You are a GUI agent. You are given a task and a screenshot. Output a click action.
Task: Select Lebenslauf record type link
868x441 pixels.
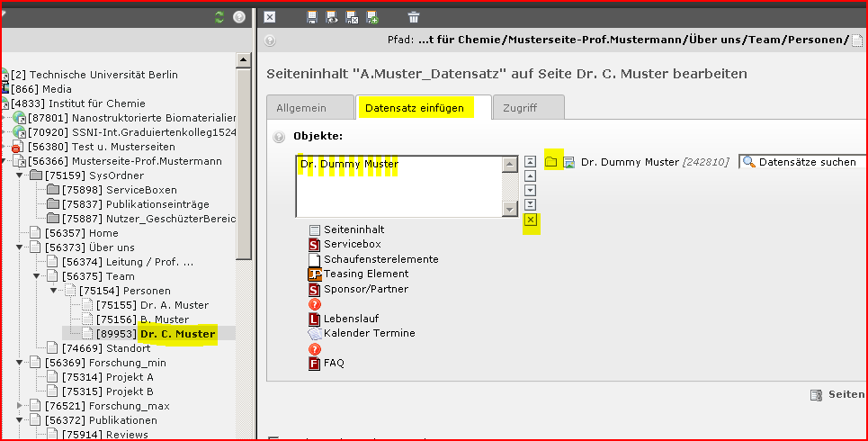click(x=352, y=319)
